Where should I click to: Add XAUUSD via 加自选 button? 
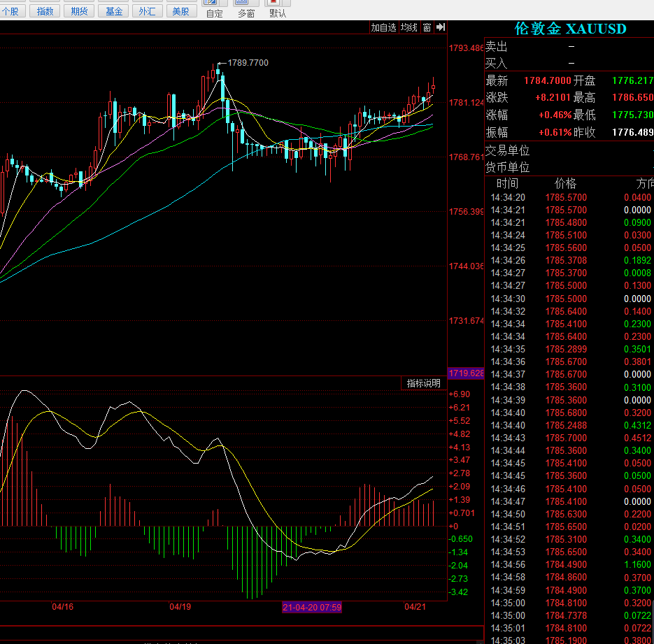384,27
